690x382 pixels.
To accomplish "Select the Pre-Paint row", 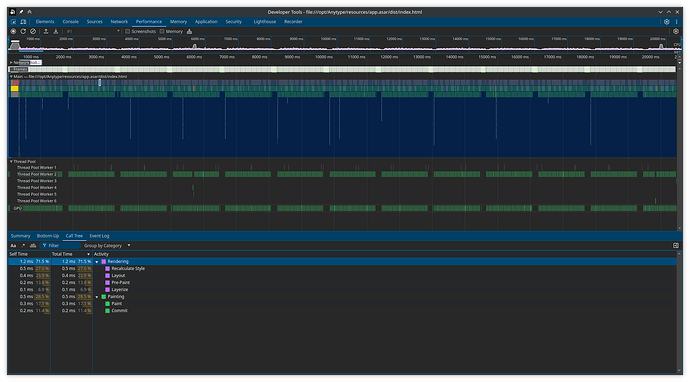I will coord(342,283).
